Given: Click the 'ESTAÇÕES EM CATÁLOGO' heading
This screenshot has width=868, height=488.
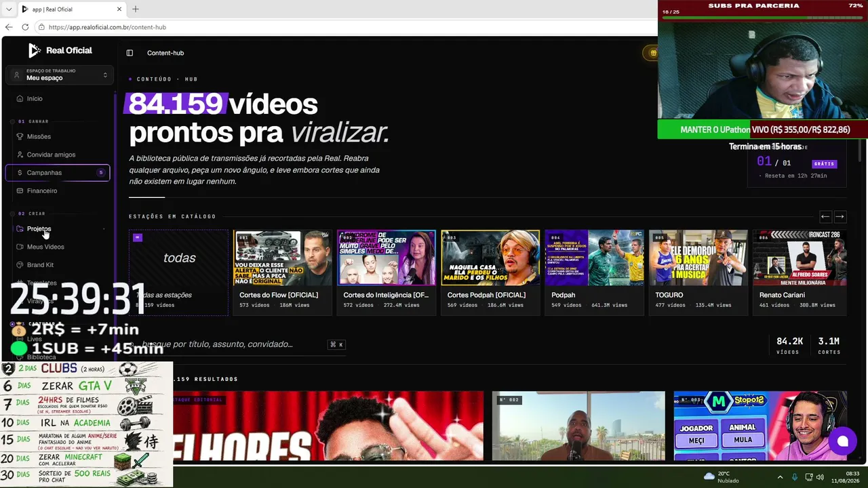Looking at the screenshot, I should click(x=172, y=217).
